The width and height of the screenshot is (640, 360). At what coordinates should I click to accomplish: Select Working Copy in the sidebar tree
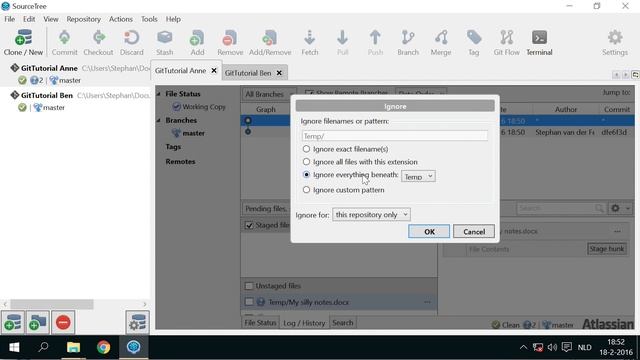coord(199,107)
